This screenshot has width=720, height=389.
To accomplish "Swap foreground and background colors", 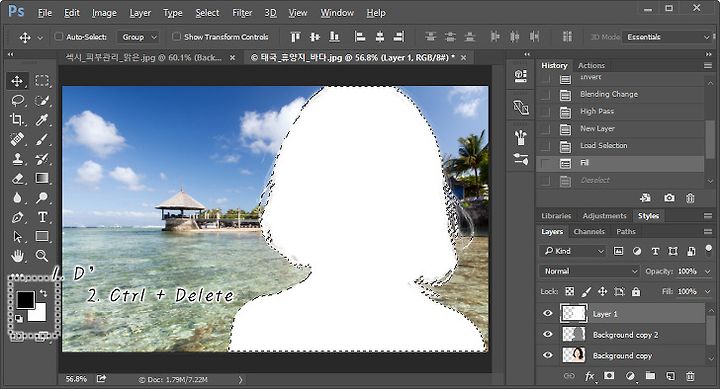I will (x=44, y=293).
